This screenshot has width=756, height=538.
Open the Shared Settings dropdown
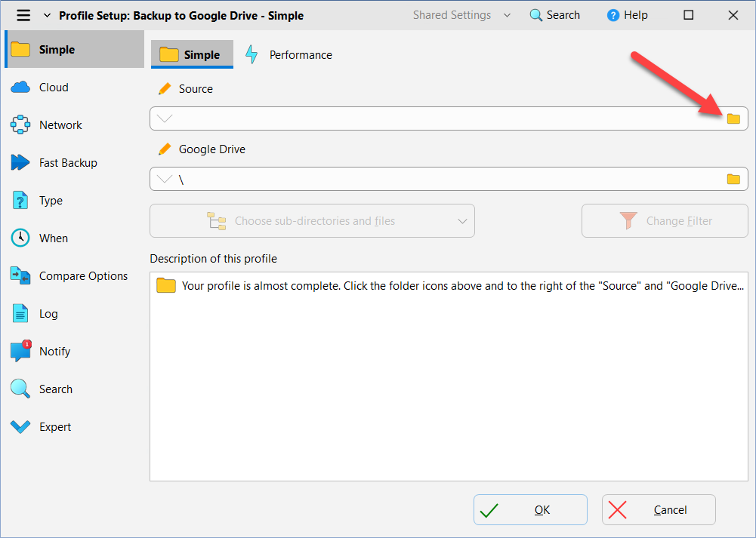tap(461, 15)
